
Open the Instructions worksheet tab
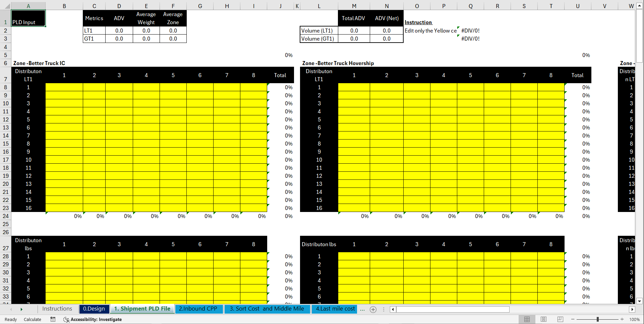tap(57, 309)
